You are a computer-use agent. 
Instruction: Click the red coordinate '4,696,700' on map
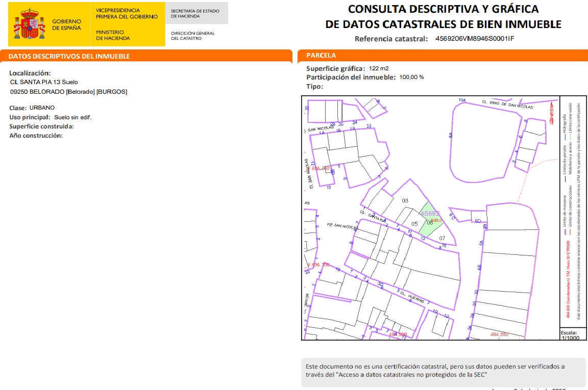pos(318,265)
